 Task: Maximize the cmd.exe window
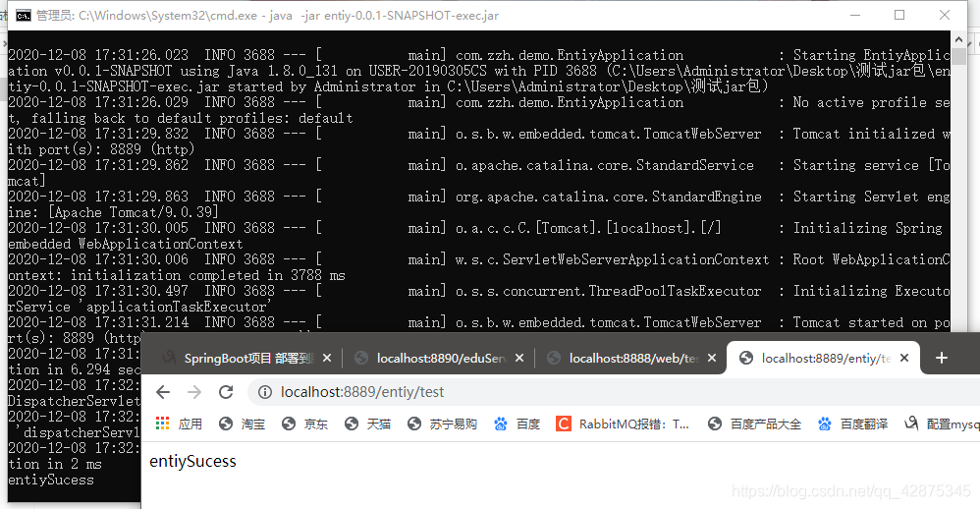click(x=899, y=15)
